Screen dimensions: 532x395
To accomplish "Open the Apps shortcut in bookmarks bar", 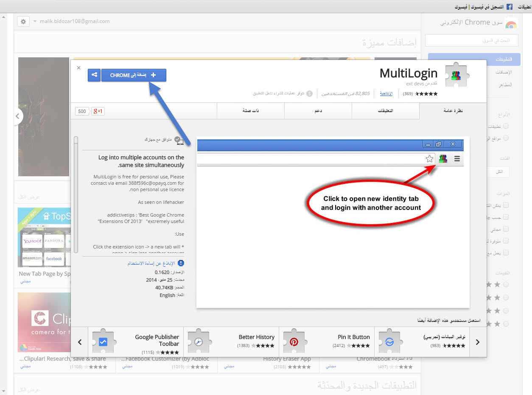I will click(524, 7).
